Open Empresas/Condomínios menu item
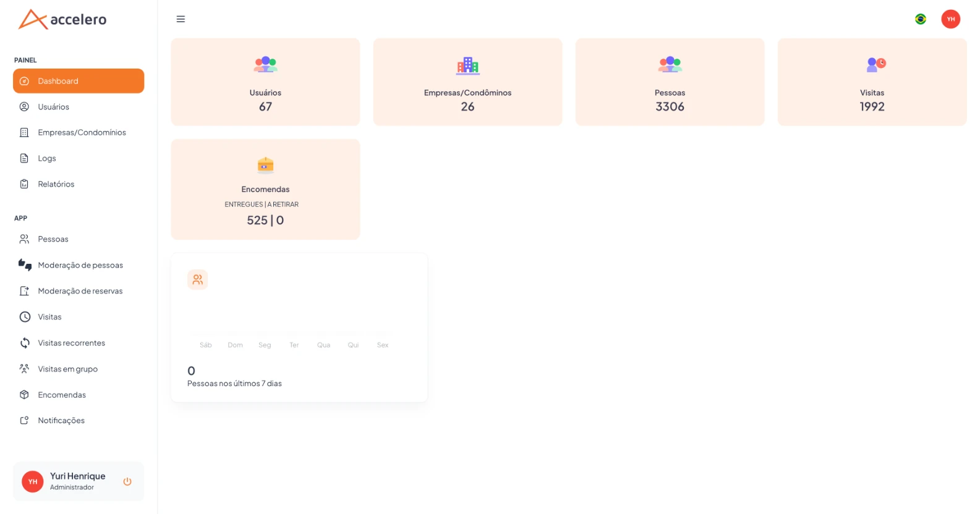 79,132
